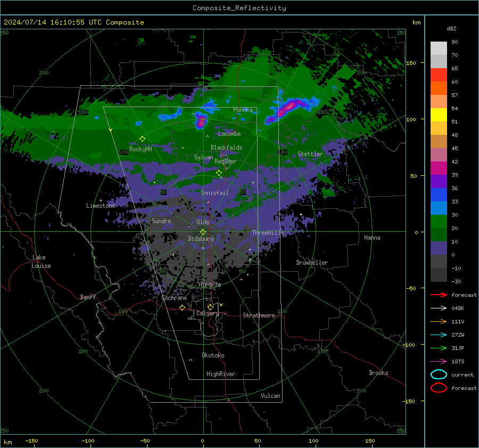
Task: Click the orange 57–60 dBZ legend swatch
Action: [x=439, y=88]
